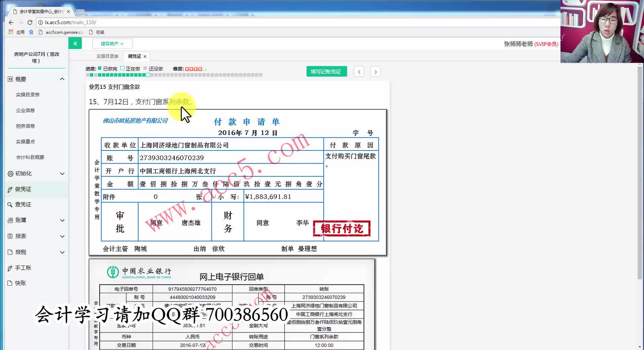This screenshot has height=350, width=644.
Task: Click the 概要 grid icon
Action: coord(10,79)
